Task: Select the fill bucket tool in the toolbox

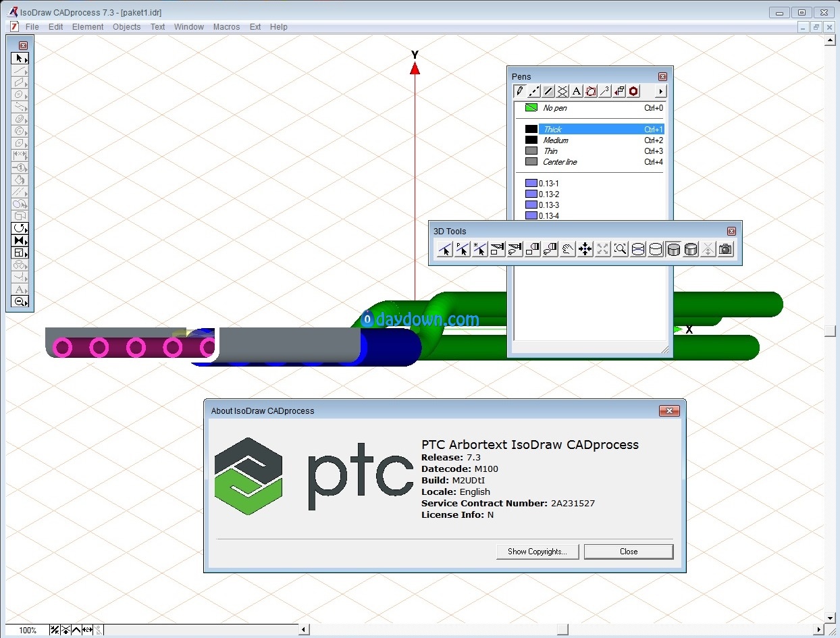Action: coord(20,180)
